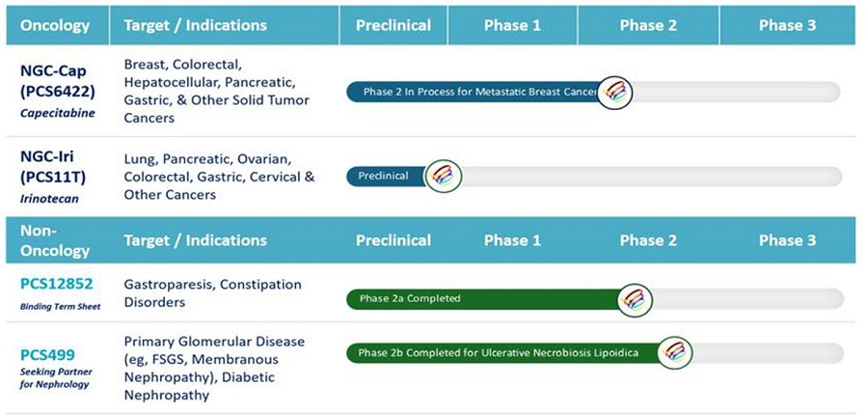
Task: Click the NGC-Cap (PCS6422) drug name
Action: click(57, 81)
